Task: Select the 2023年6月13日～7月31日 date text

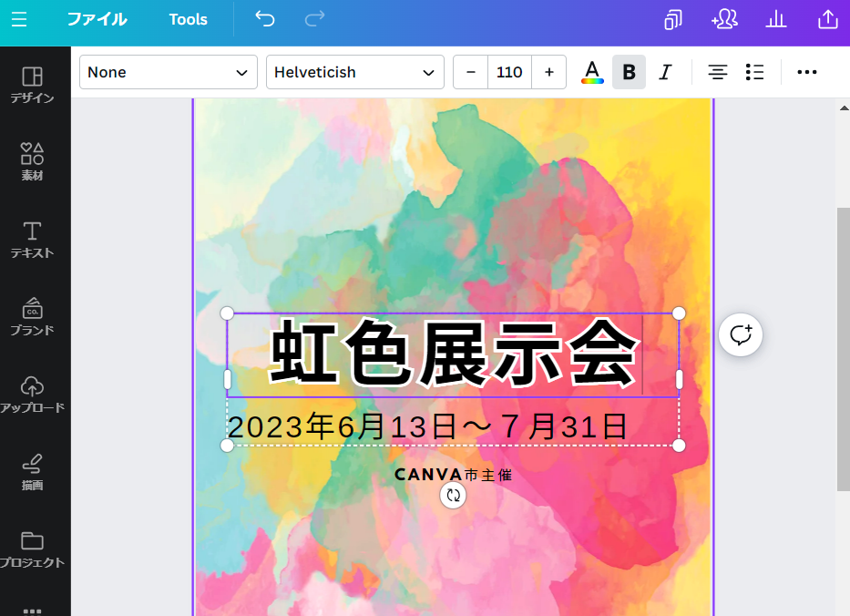Action: tap(427, 426)
